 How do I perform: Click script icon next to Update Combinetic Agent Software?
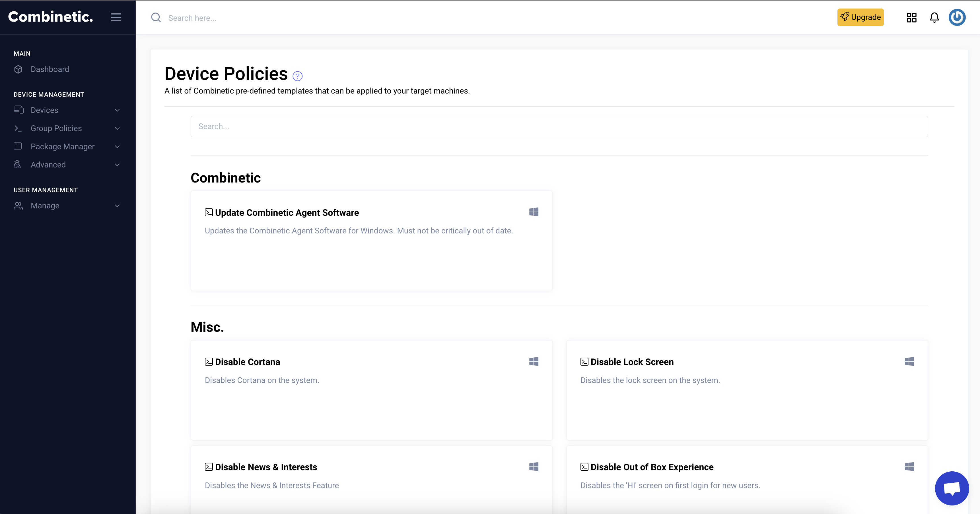coord(209,213)
